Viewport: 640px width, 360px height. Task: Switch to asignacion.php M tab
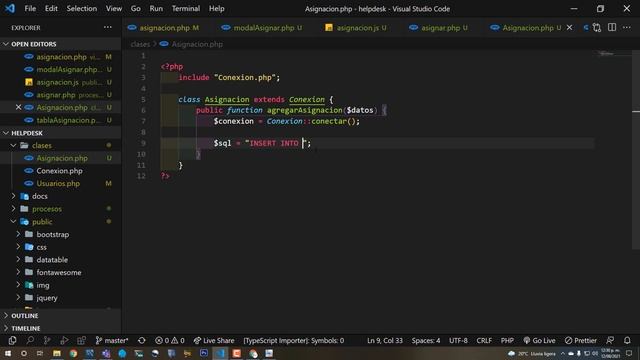click(164, 28)
